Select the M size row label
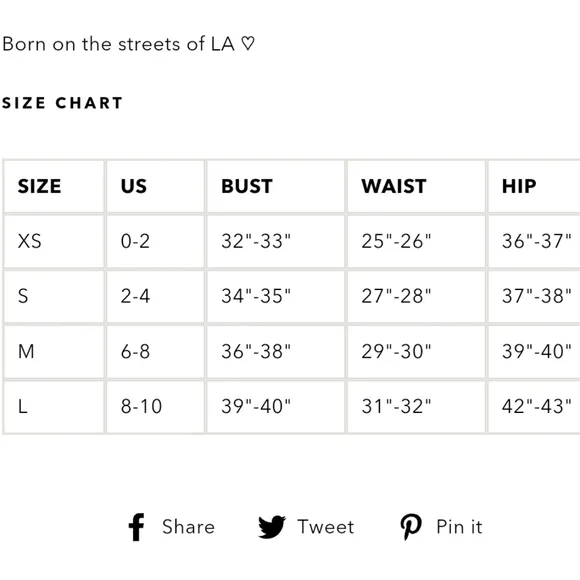 point(26,351)
